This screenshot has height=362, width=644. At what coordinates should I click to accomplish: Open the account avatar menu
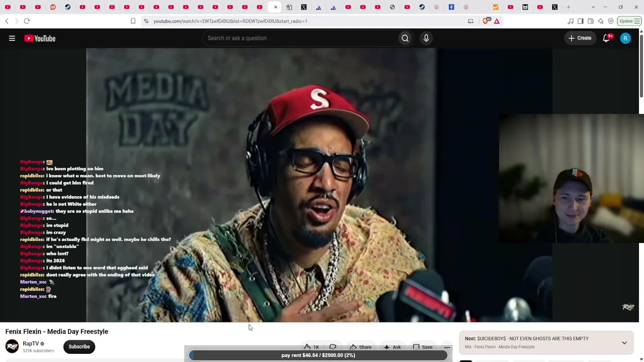(625, 38)
